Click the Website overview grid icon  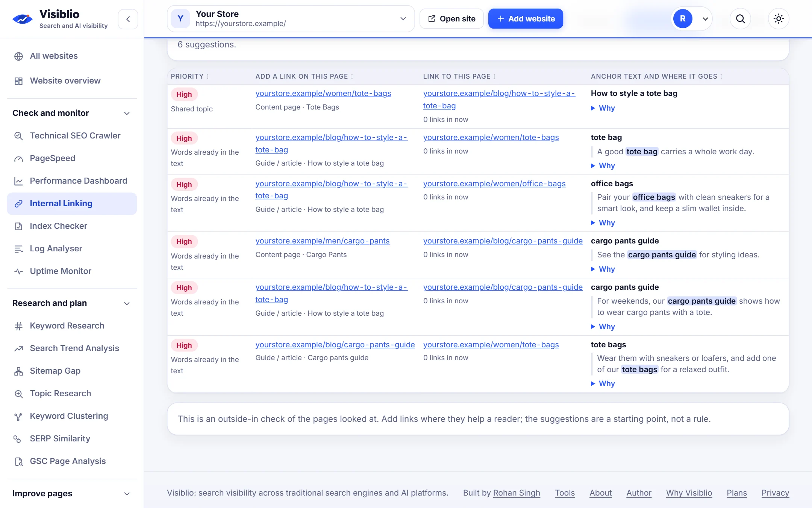click(x=18, y=81)
